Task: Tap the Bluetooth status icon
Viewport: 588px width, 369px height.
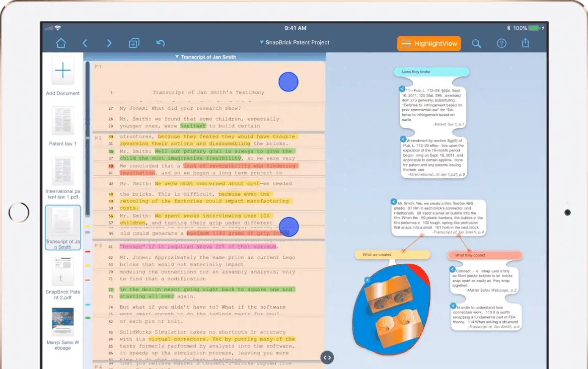Action: pyautogui.click(x=509, y=28)
